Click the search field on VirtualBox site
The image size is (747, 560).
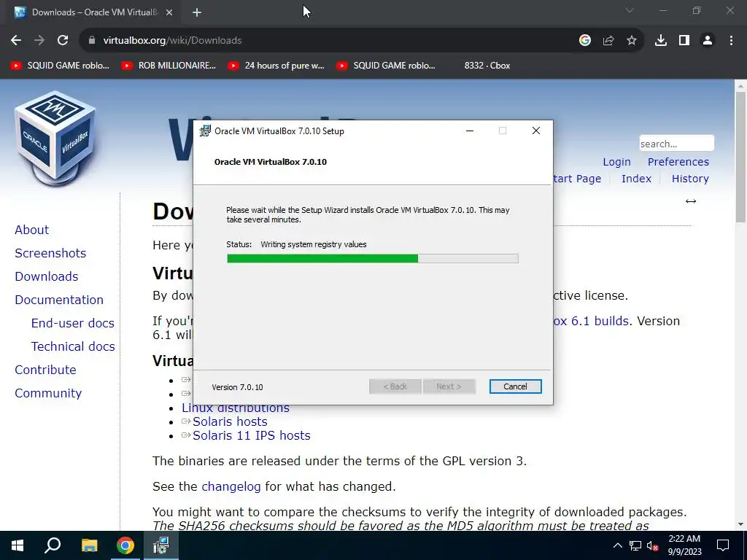point(676,144)
